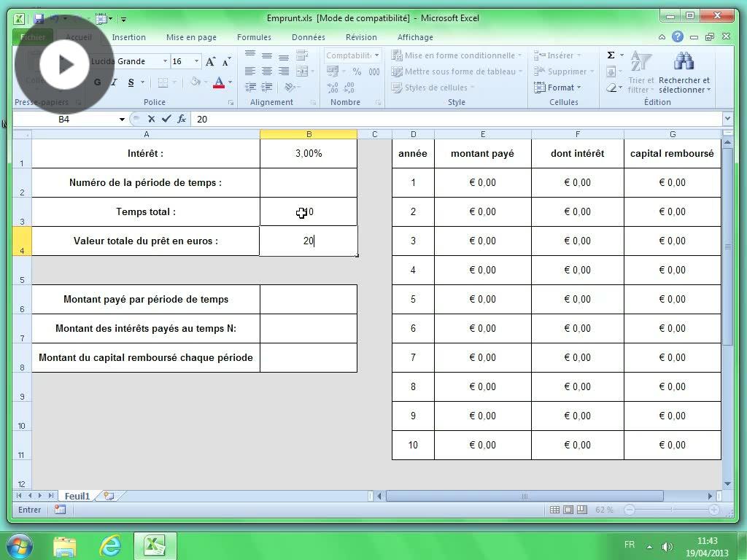Image resolution: width=747 pixels, height=560 pixels.
Task: Click Mise en forme conditionnelle
Action: click(x=456, y=55)
